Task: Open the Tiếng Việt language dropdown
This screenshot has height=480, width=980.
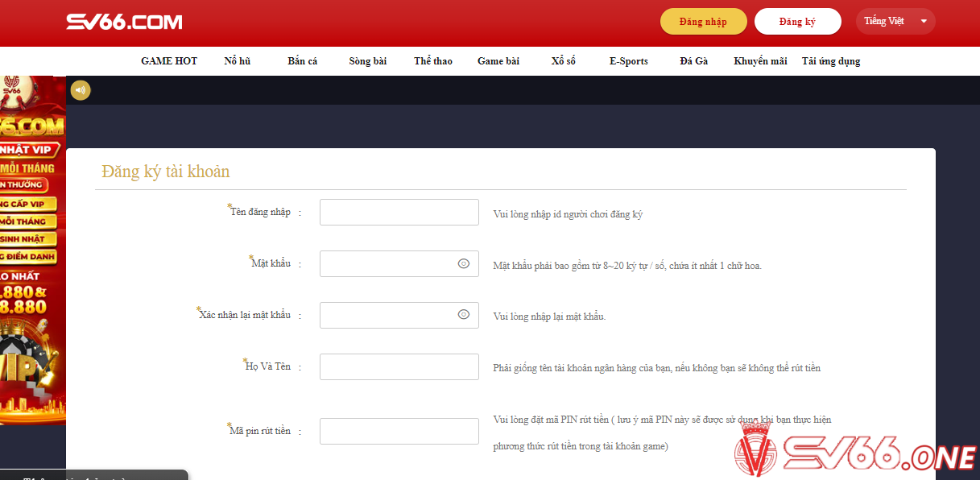Action: (x=895, y=21)
